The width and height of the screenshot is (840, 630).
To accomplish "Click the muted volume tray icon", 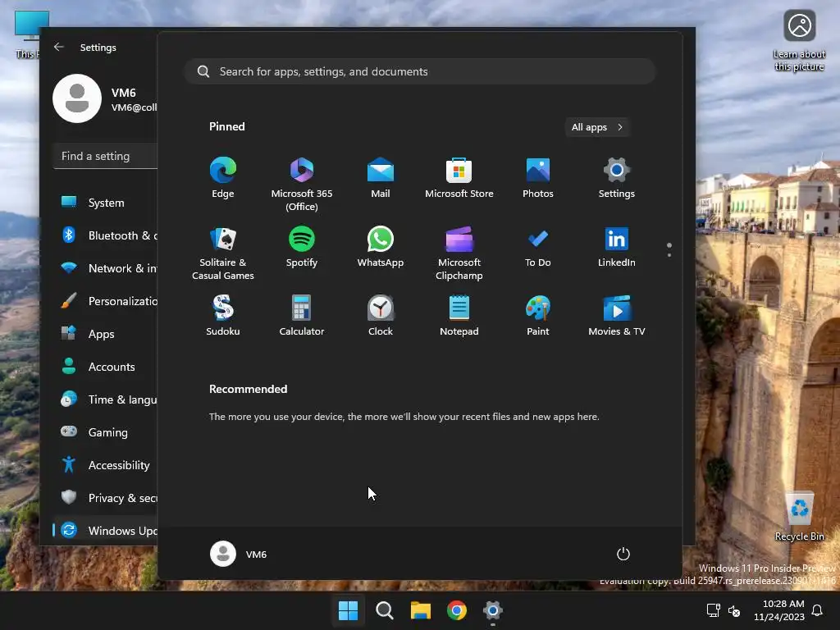I will pyautogui.click(x=734, y=610).
